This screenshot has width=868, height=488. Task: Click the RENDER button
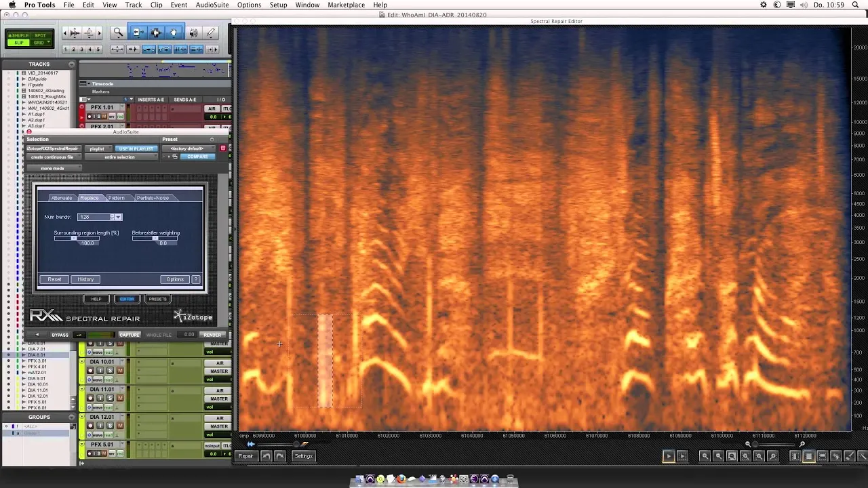(x=212, y=335)
